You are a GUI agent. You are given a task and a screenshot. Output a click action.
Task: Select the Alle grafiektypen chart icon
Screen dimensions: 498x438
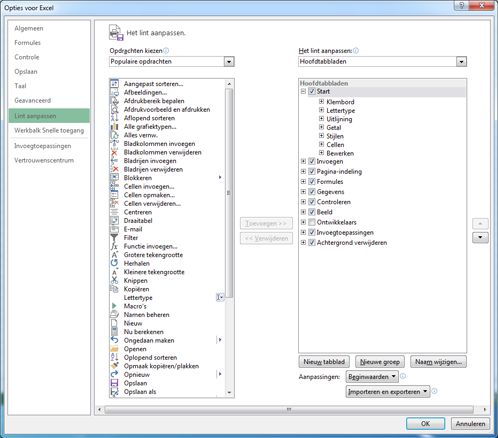click(x=114, y=127)
